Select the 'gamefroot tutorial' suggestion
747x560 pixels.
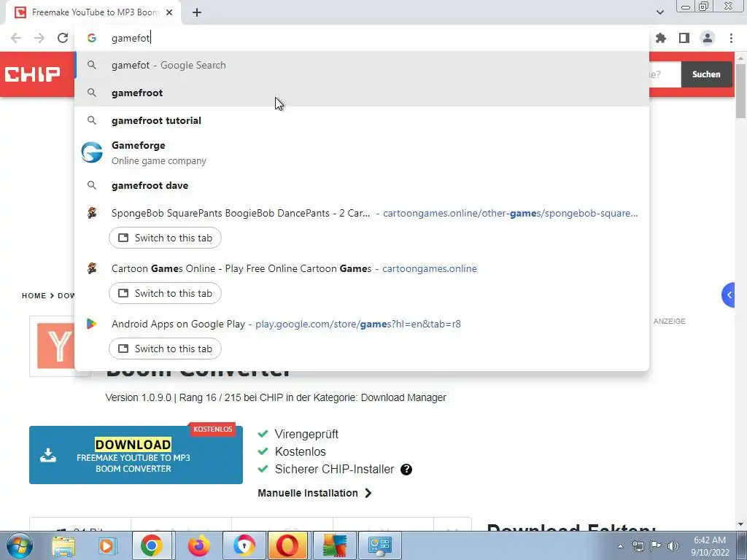362,120
